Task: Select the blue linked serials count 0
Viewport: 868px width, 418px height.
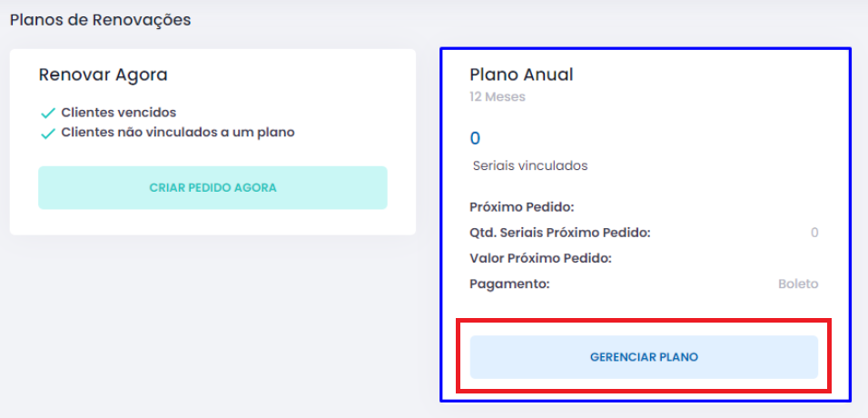Action: click(x=475, y=139)
